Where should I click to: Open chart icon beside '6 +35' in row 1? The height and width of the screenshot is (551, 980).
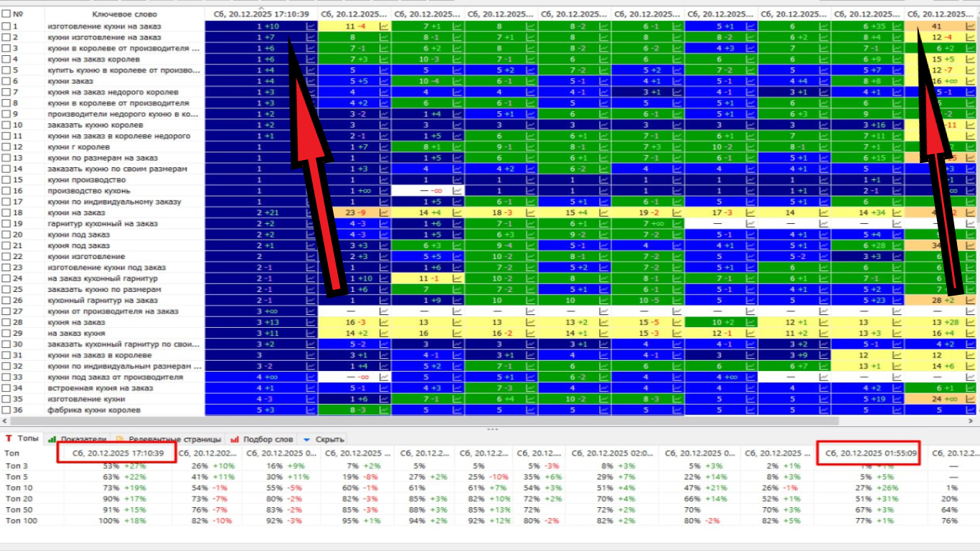coord(897,26)
